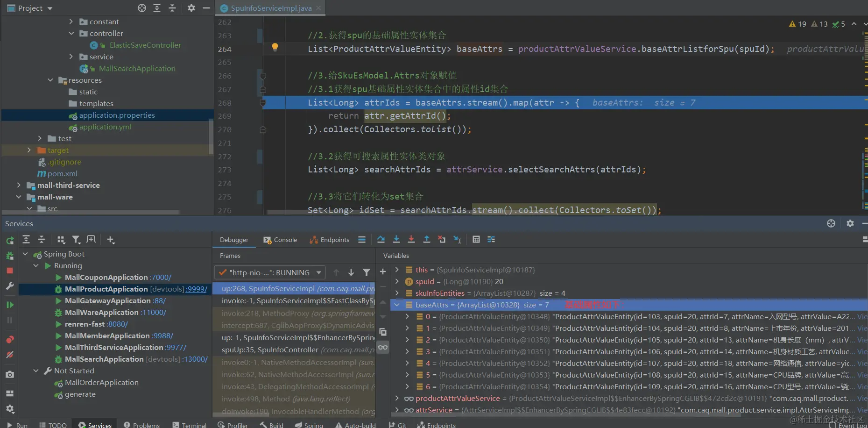
Task: Select the SpuInfoServiceImpl.java editor tab
Action: tap(271, 8)
